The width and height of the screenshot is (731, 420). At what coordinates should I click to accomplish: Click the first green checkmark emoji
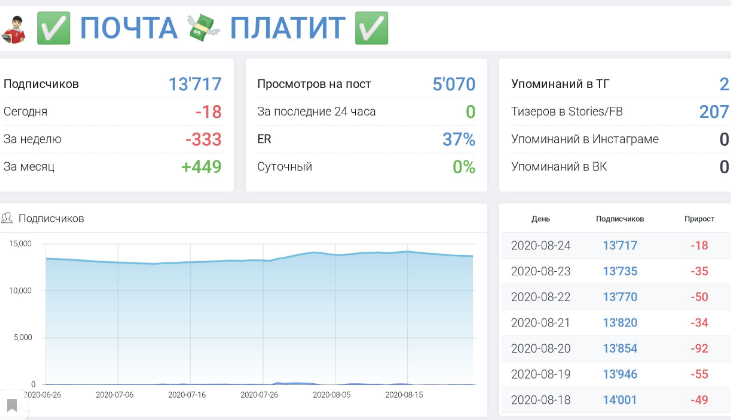pyautogui.click(x=54, y=28)
